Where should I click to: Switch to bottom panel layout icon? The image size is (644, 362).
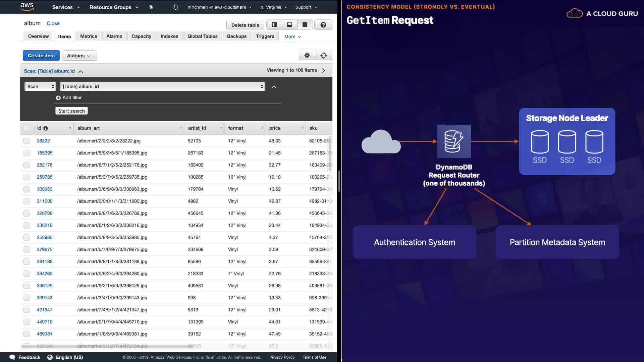tap(289, 25)
